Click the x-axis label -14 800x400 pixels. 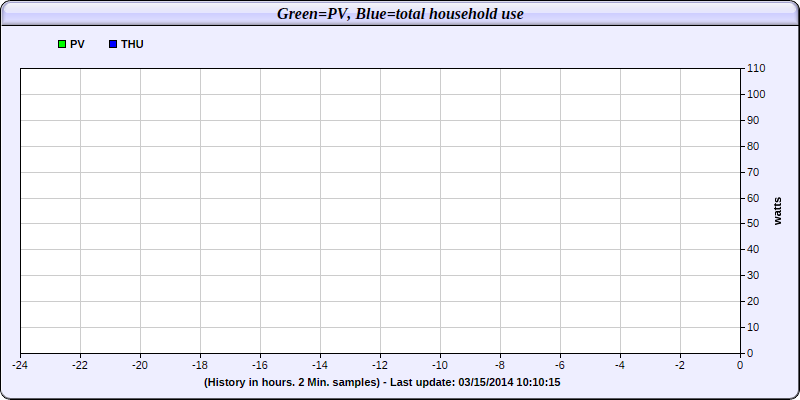pos(320,365)
